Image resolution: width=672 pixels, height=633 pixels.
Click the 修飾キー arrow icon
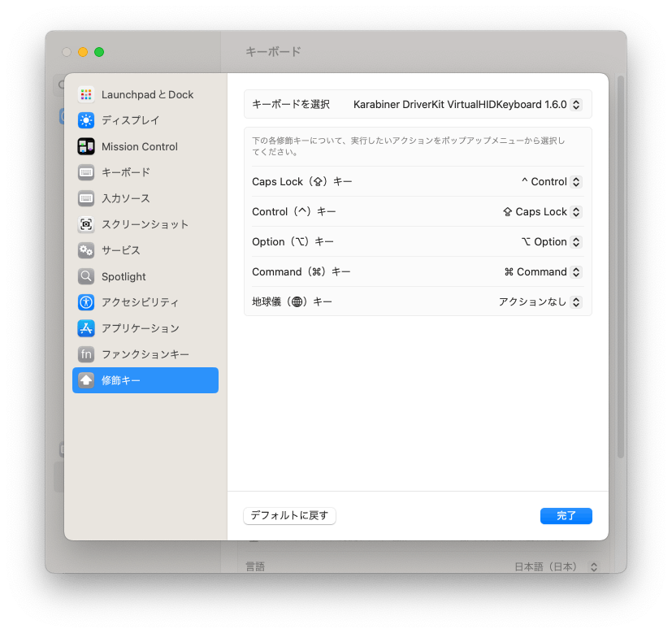tap(86, 380)
